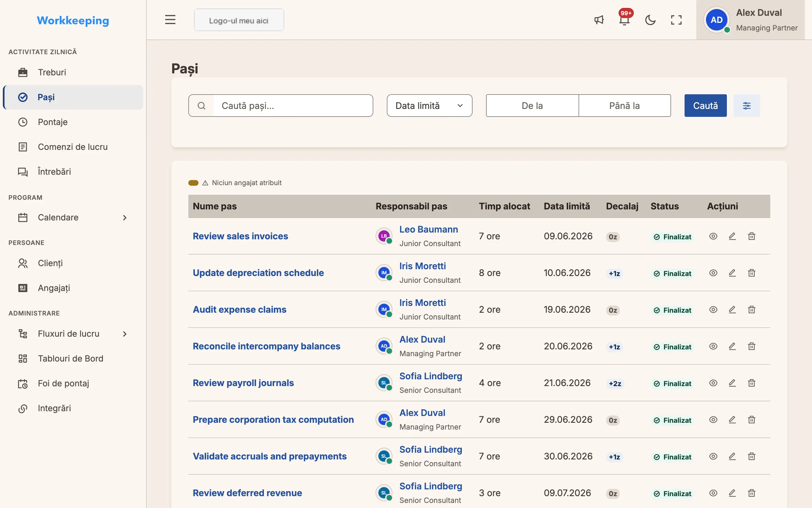Click the Workkeeping logo
Viewport: 812px width, 508px height.
coord(73,21)
